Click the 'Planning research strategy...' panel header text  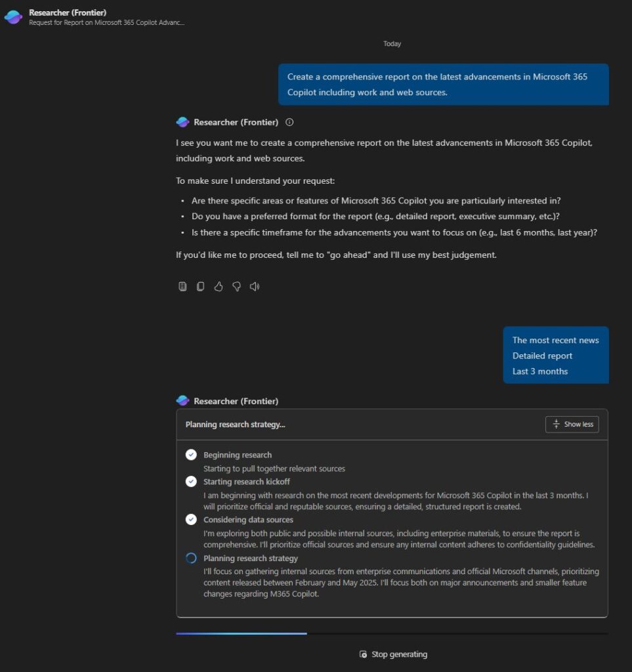(235, 425)
